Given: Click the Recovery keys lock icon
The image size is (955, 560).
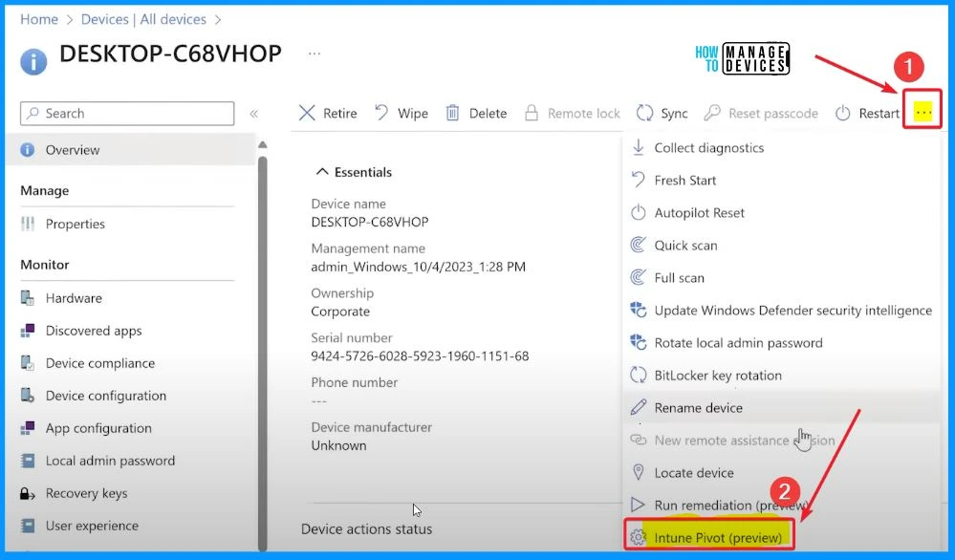Looking at the screenshot, I should 28,493.
